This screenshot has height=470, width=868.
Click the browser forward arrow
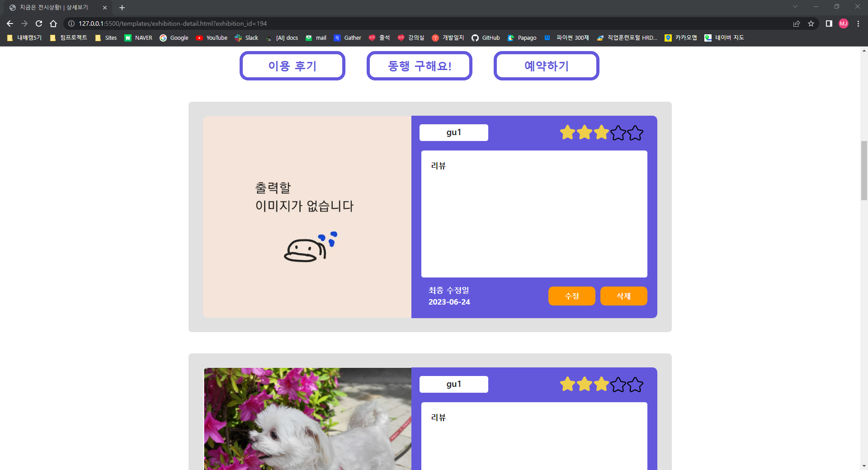pos(24,23)
